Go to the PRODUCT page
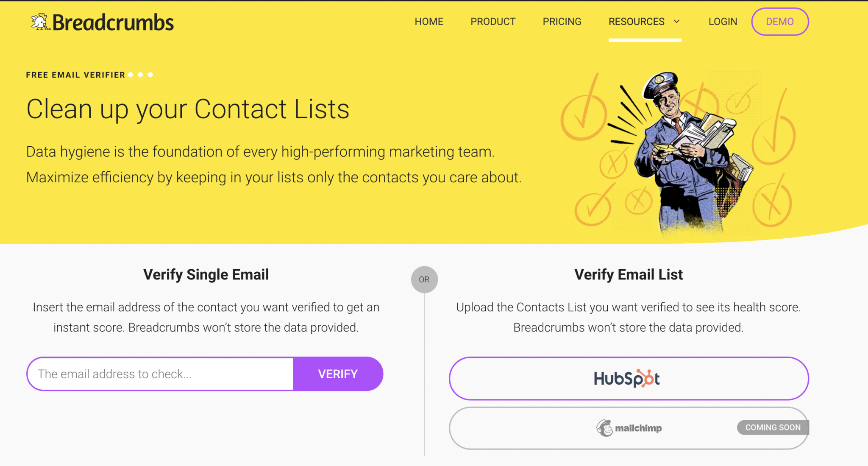The height and width of the screenshot is (466, 868). pos(493,22)
